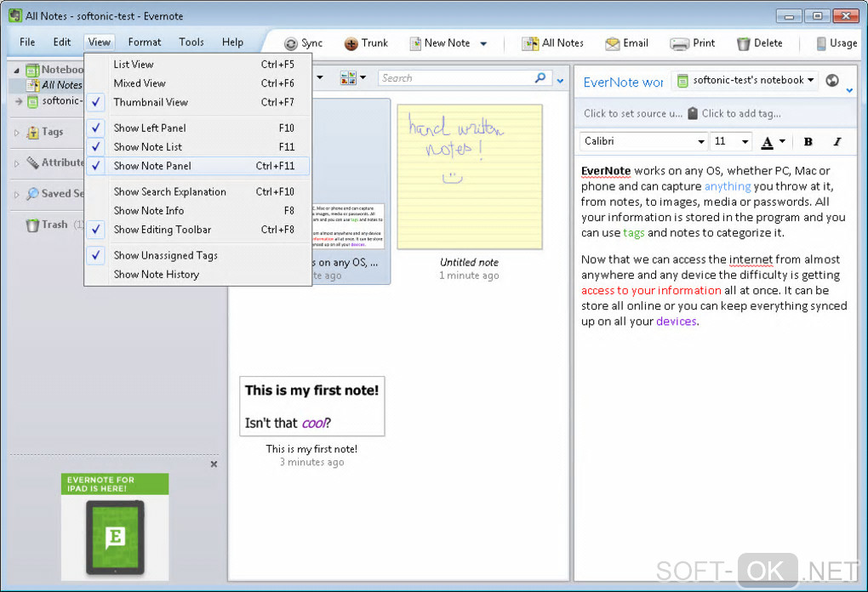Open the New Note dropdown arrow

483,43
